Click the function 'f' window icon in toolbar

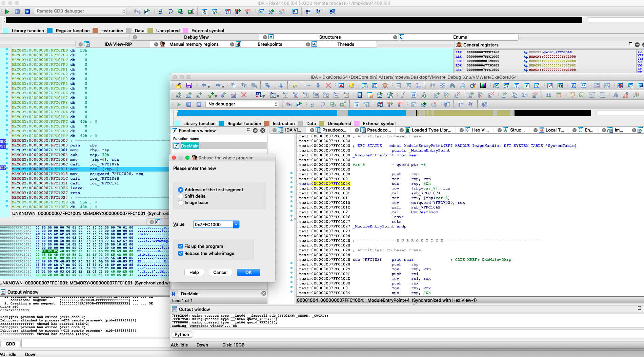point(527,85)
